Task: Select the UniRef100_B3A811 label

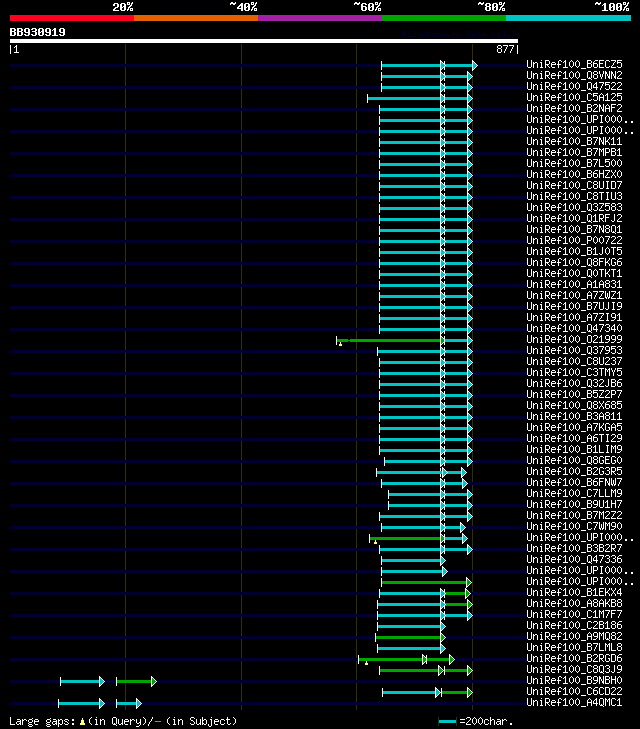Action: click(x=574, y=416)
